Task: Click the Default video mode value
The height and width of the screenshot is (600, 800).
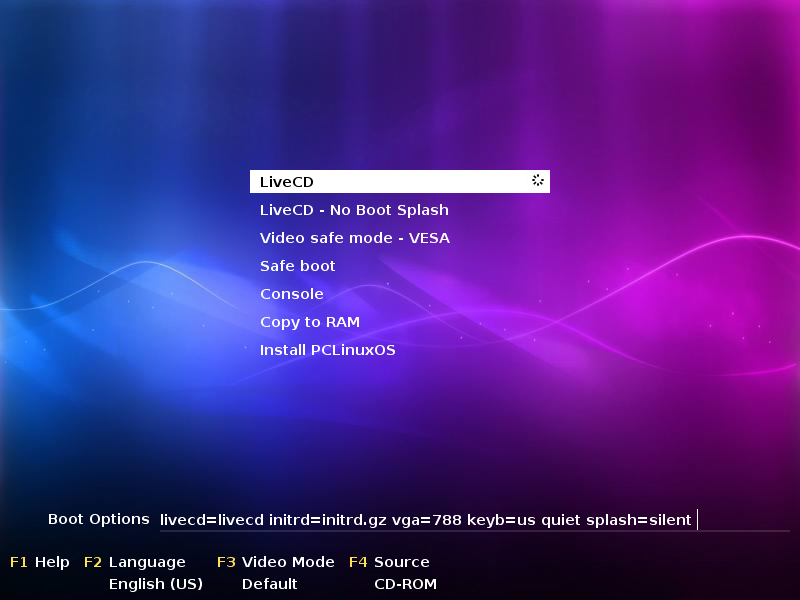Action: (269, 584)
